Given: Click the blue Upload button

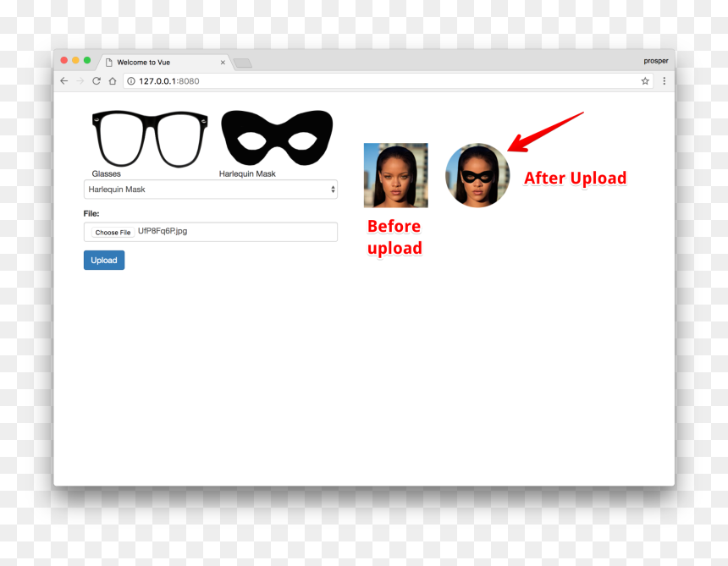Looking at the screenshot, I should coord(104,261).
